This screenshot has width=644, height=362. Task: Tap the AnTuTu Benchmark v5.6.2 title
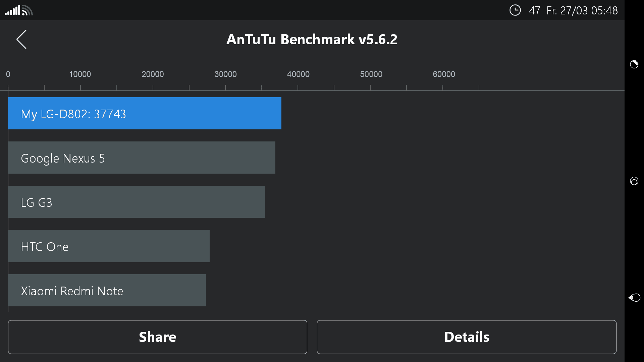click(x=312, y=39)
